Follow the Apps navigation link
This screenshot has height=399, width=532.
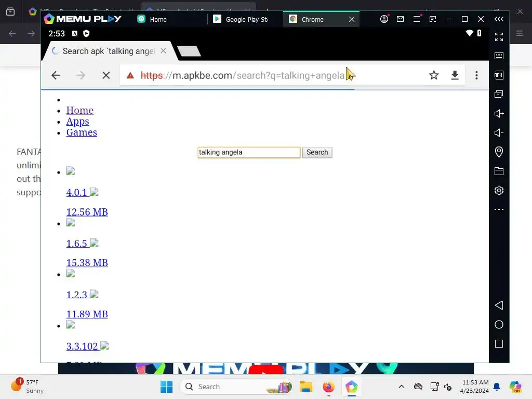tap(78, 122)
